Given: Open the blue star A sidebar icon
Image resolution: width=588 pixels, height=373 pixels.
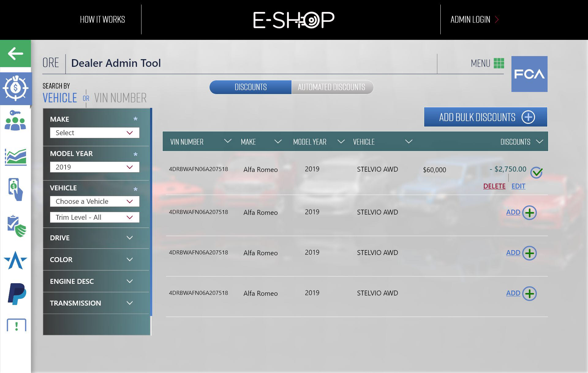Looking at the screenshot, I should 16,260.
